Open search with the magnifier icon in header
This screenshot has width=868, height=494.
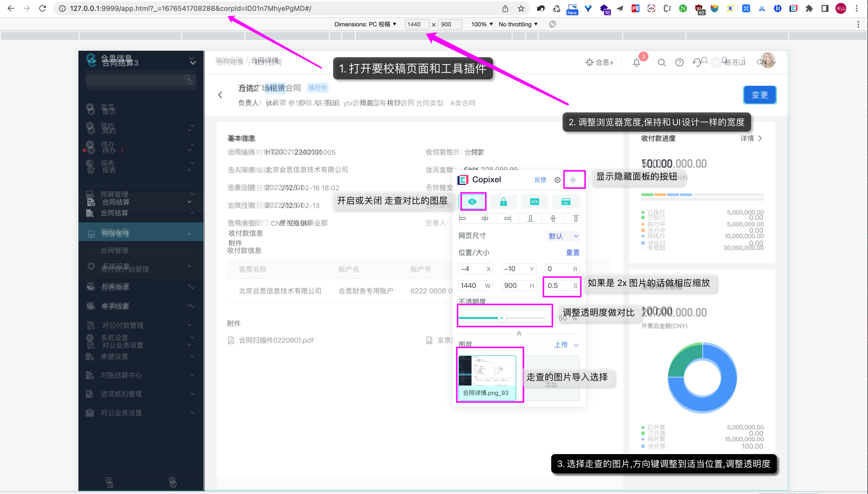[662, 63]
